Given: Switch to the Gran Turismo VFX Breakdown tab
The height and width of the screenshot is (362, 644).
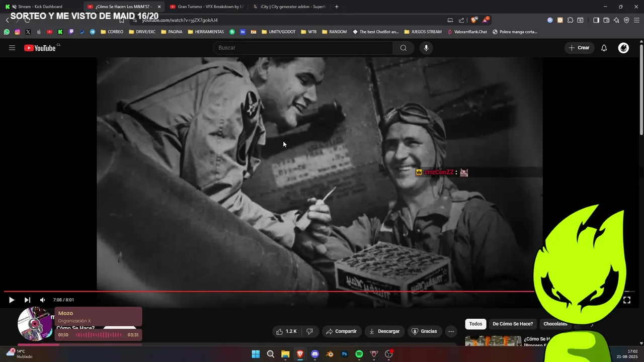Looking at the screenshot, I should tap(206, 7).
